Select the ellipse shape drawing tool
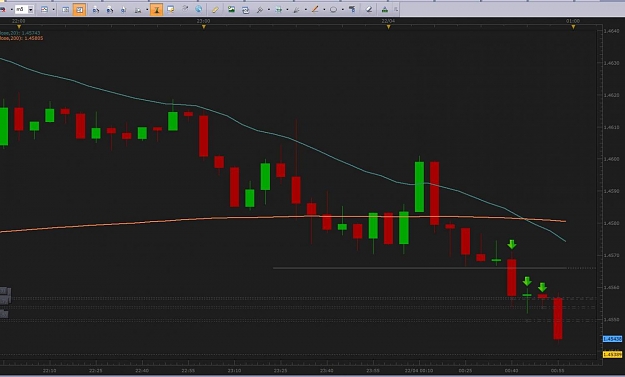The height and width of the screenshot is (377, 625). [333, 10]
